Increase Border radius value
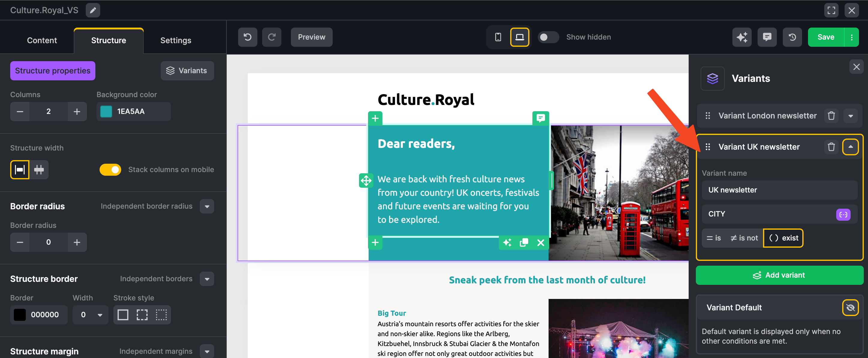 pos(77,242)
